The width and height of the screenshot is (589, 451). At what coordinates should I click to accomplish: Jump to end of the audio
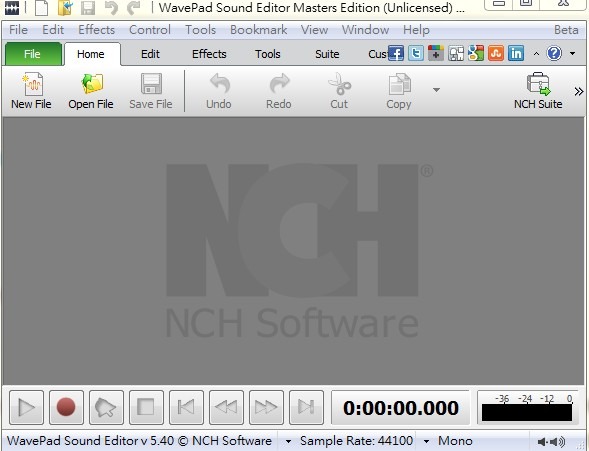[x=306, y=407]
